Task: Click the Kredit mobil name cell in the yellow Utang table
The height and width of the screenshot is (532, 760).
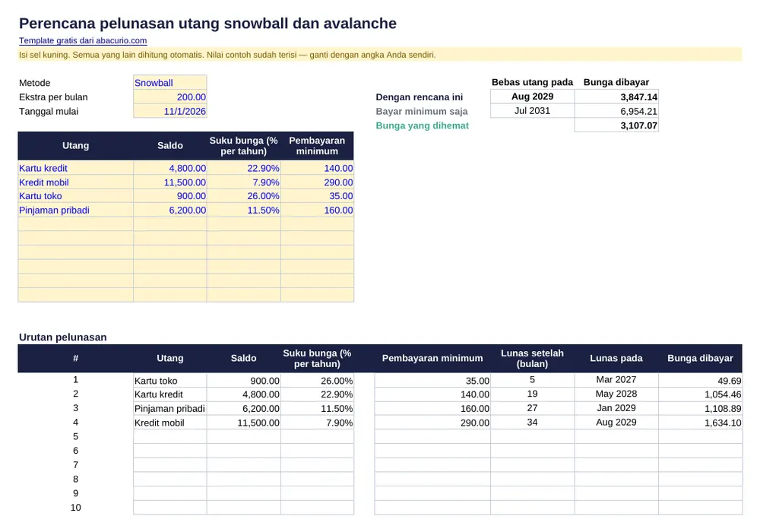Action: click(75, 182)
